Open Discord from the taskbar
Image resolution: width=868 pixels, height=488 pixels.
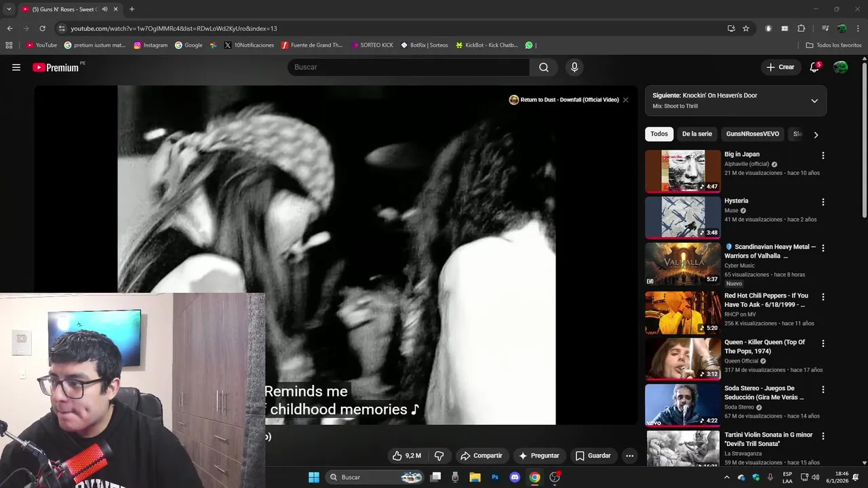pos(514,477)
